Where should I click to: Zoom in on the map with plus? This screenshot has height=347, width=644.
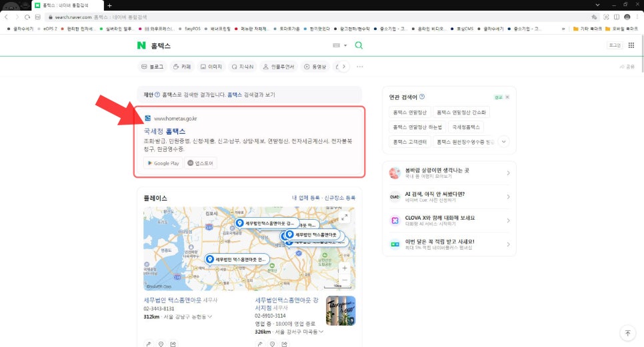coord(345,268)
